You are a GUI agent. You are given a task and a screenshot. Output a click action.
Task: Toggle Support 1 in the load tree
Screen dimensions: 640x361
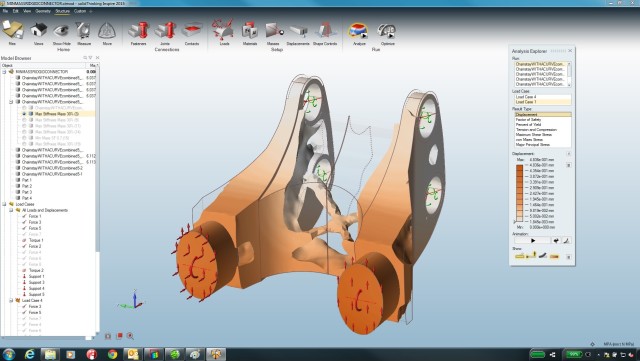click(24, 276)
